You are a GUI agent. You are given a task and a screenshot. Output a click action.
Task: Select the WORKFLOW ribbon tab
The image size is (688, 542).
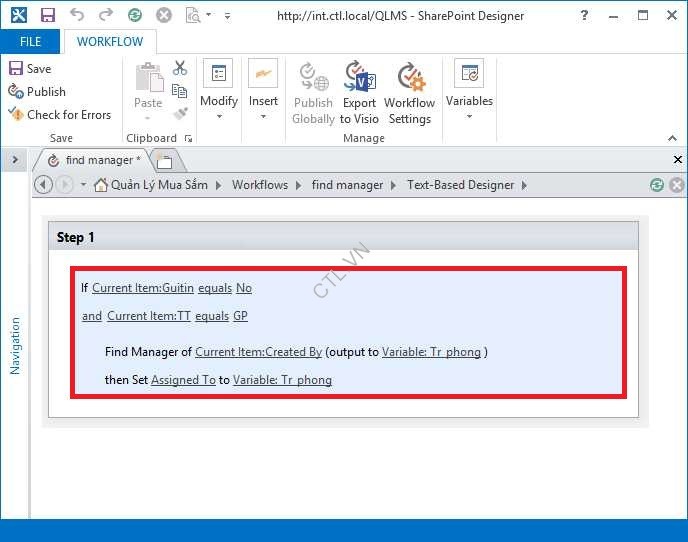tap(110, 42)
